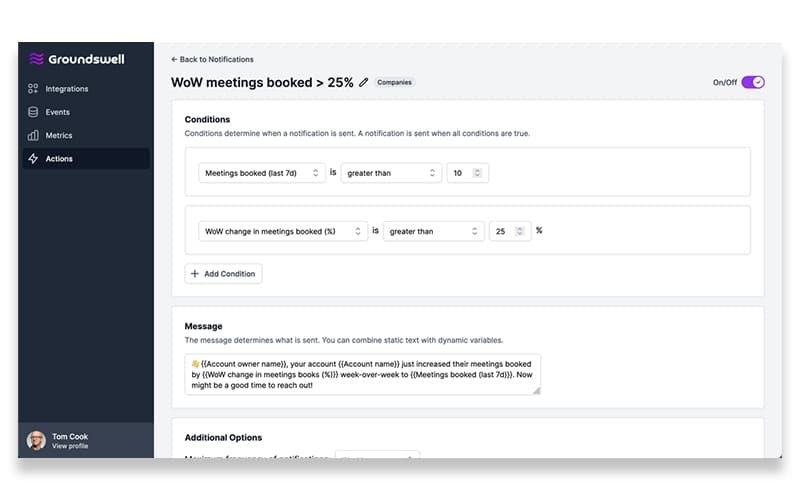
Task: Click the plus icon in Add Condition
Action: pyautogui.click(x=194, y=273)
